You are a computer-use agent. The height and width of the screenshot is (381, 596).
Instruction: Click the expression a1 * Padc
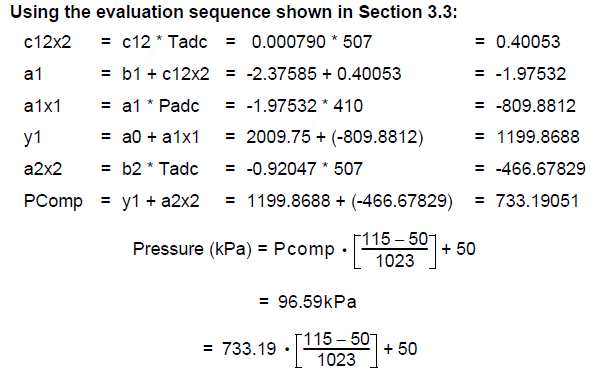point(160,106)
